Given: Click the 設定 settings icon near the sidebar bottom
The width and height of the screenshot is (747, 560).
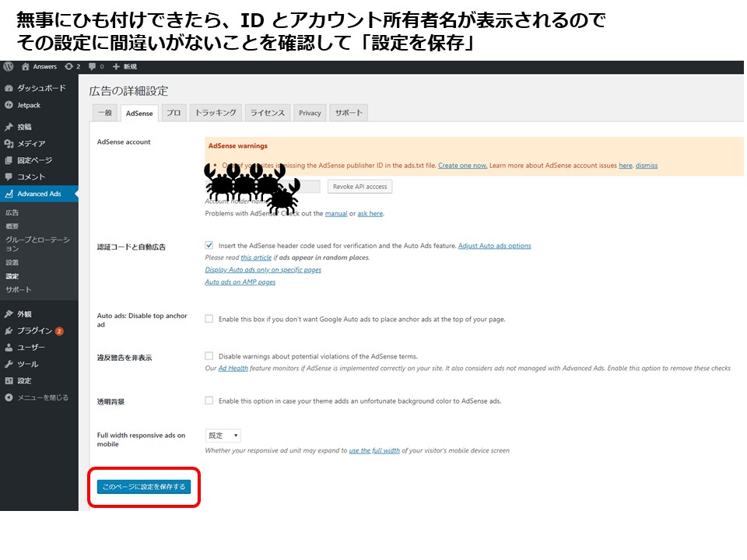Looking at the screenshot, I should point(9,380).
